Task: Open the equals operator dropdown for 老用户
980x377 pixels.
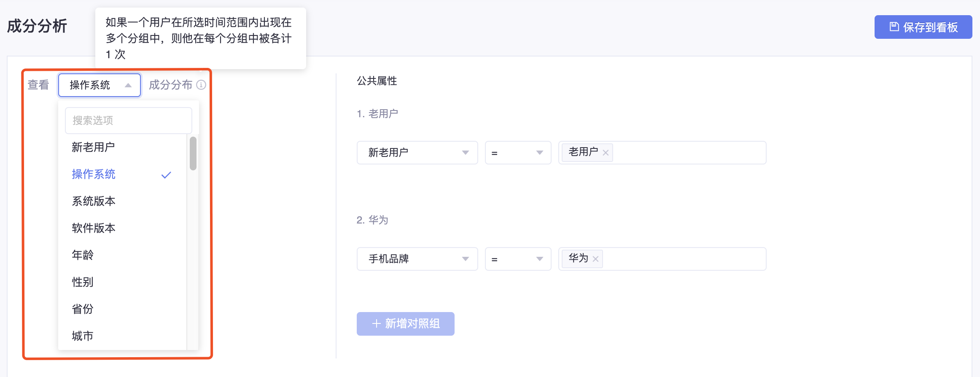Action: coord(518,153)
